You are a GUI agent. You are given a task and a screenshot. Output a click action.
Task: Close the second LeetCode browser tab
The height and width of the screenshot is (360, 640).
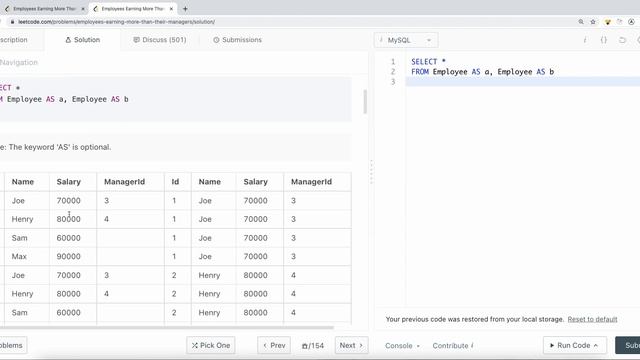[171, 9]
